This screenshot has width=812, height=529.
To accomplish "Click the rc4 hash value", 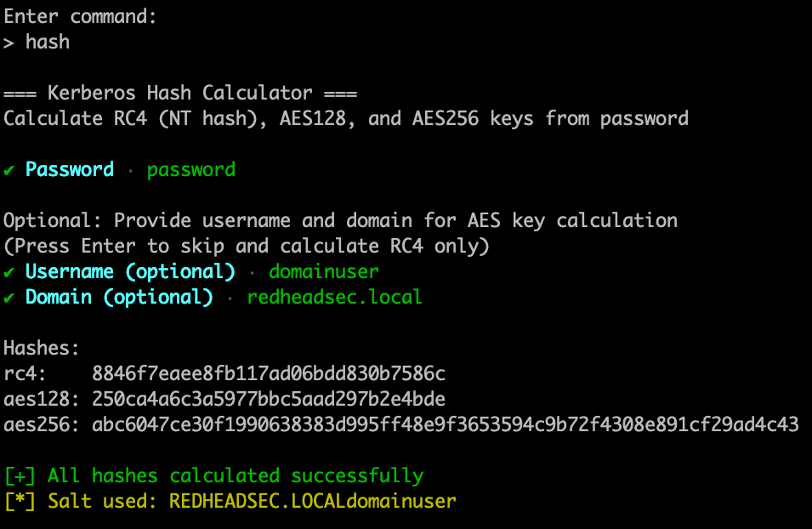I will (x=269, y=373).
